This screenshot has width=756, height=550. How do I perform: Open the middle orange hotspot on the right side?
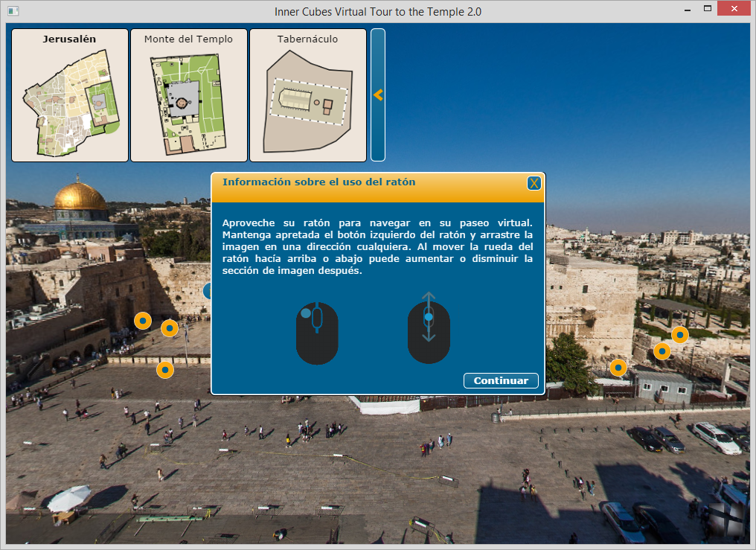click(x=661, y=351)
